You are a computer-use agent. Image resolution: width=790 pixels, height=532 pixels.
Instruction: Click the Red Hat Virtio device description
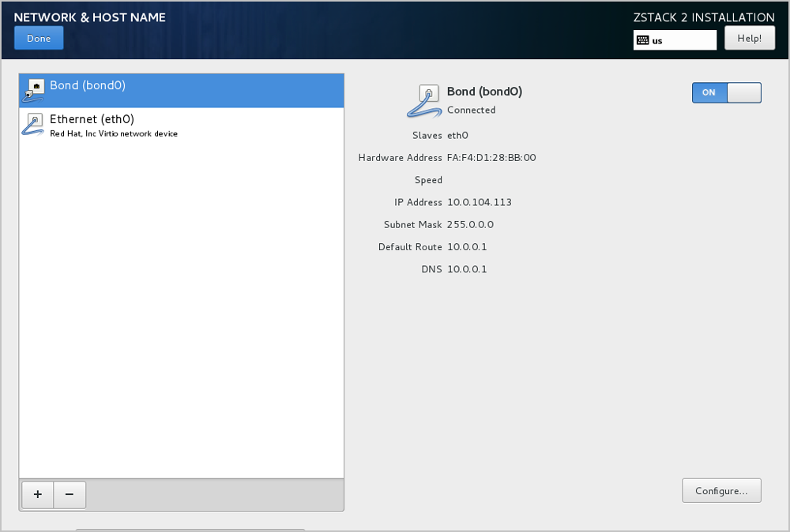point(114,134)
